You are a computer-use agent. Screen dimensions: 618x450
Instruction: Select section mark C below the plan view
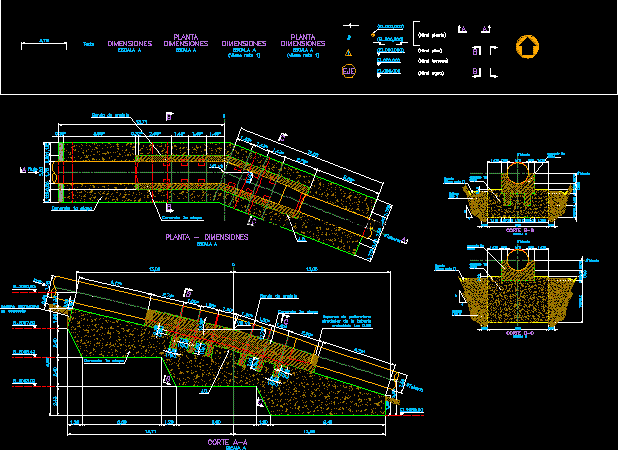[252, 221]
